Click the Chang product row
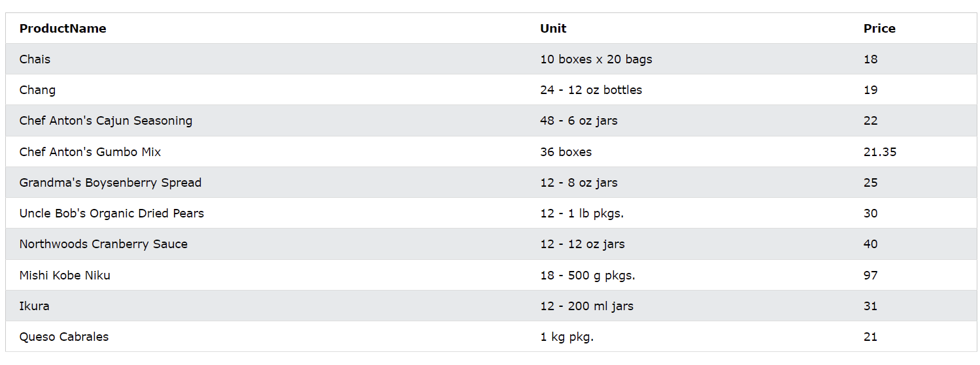The image size is (980, 365). [x=38, y=90]
